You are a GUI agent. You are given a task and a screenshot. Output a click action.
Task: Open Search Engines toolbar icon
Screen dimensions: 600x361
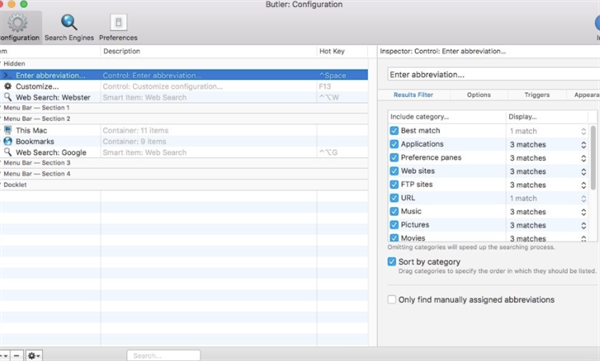[x=69, y=23]
